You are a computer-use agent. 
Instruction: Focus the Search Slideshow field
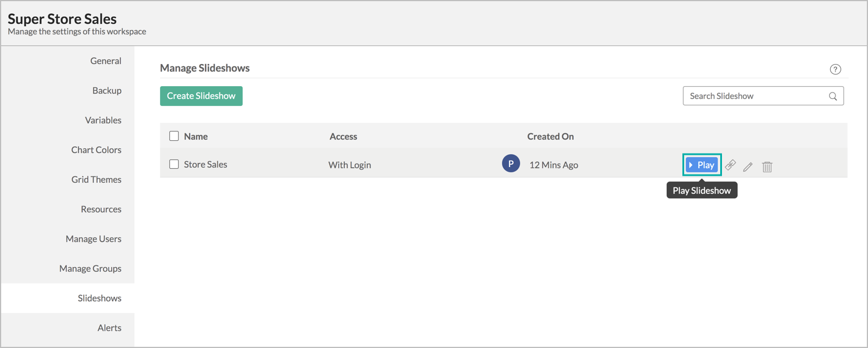tap(755, 96)
